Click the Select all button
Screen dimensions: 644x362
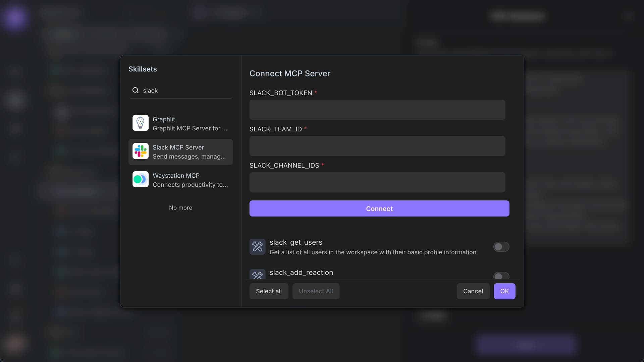[269, 291]
